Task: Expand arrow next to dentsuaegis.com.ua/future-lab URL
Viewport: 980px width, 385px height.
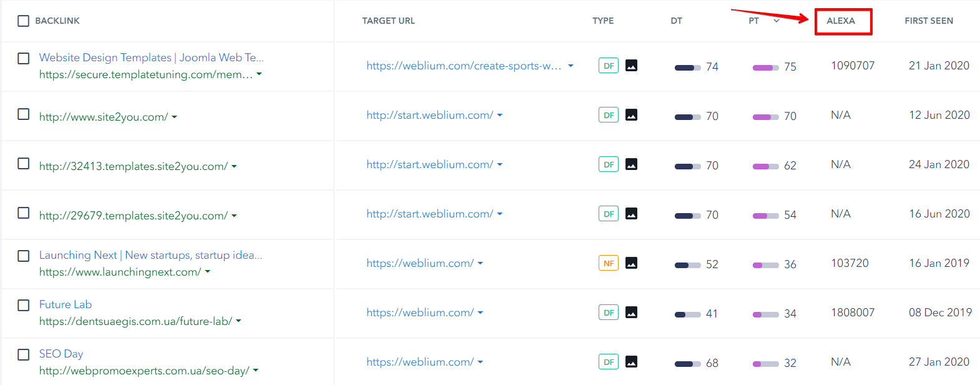Action: [x=238, y=321]
